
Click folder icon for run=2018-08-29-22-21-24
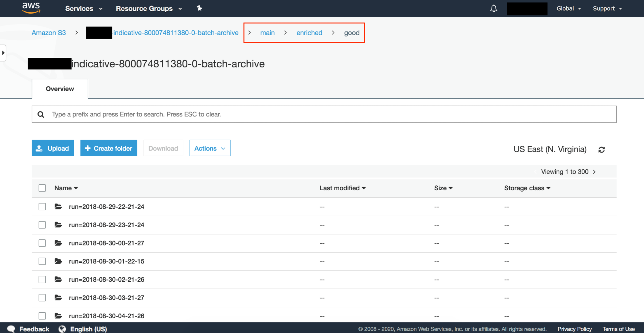coord(58,206)
